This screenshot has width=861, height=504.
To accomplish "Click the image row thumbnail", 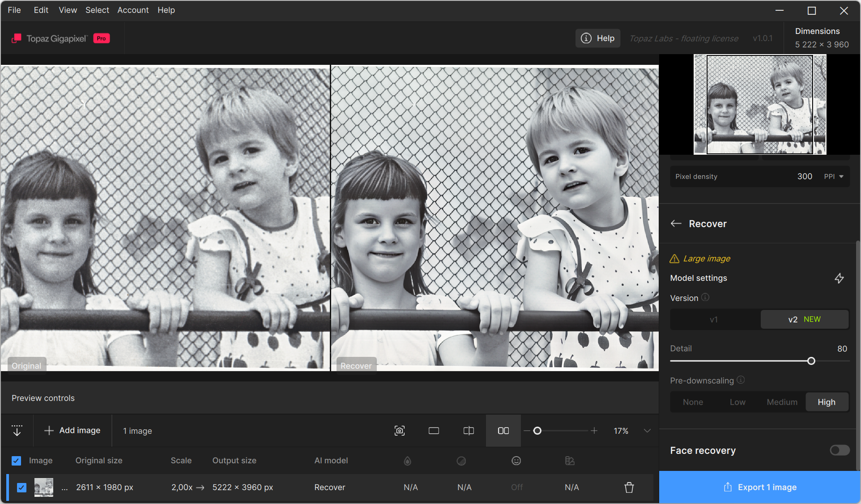I will 44,487.
